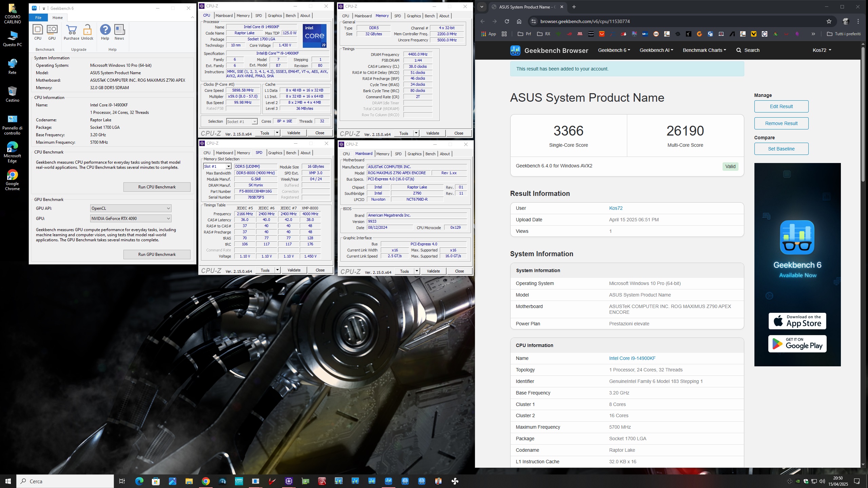Screen dimensions: 868x488
Task: Switch to Graphics tab in CPU-Z SPD window
Action: coord(275,153)
